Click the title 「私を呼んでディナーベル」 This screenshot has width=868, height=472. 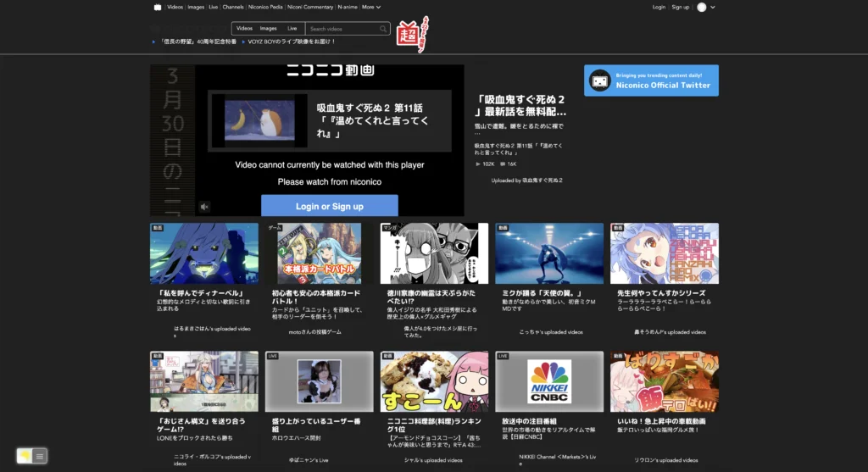[x=200, y=293]
